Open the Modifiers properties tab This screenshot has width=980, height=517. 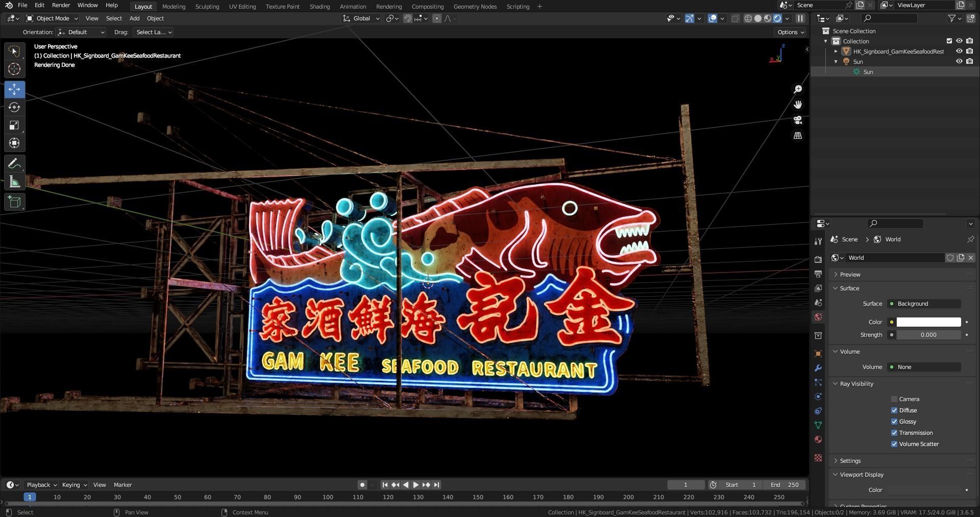coord(818,368)
